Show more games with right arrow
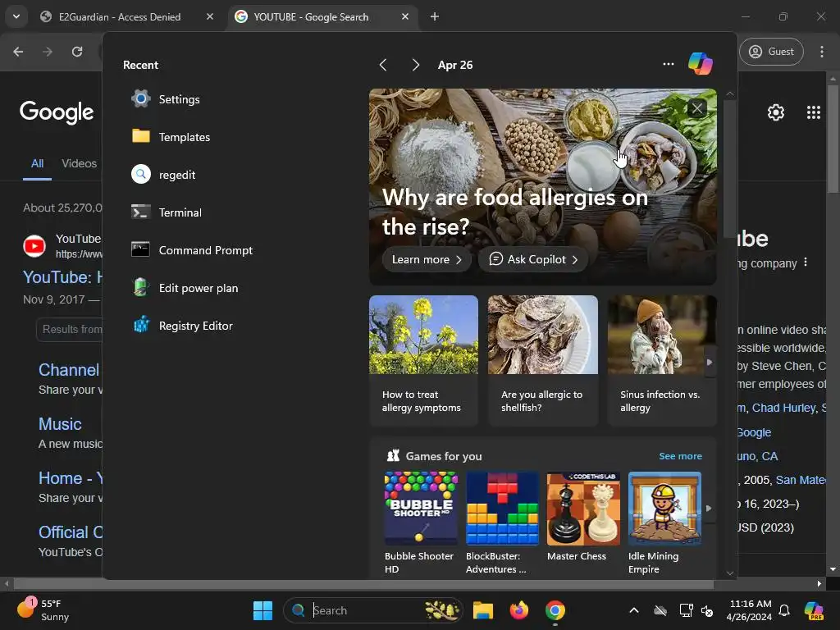The image size is (840, 630). pos(709,508)
